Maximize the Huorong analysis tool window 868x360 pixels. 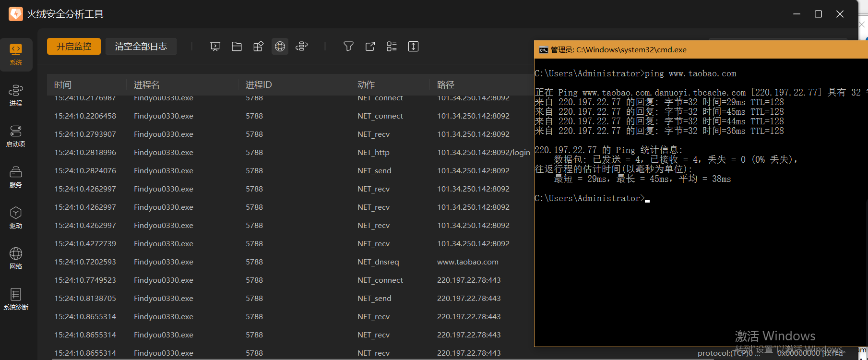819,14
